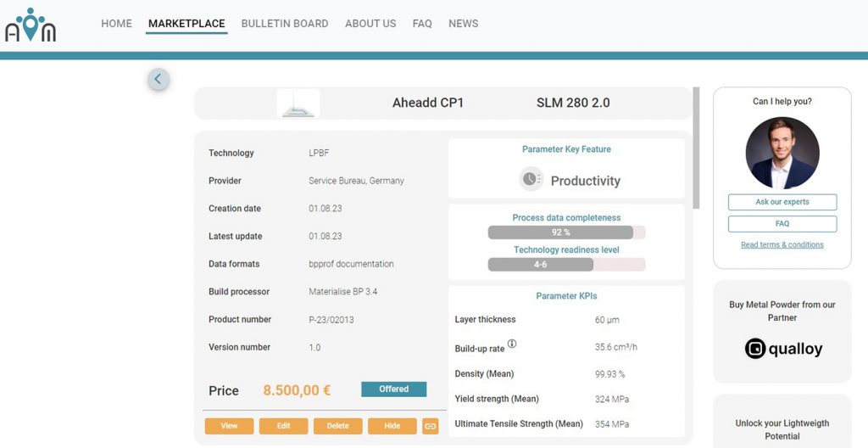The width and height of the screenshot is (868, 448).
Task: Click the FAQ button in the help card
Action: (x=782, y=223)
